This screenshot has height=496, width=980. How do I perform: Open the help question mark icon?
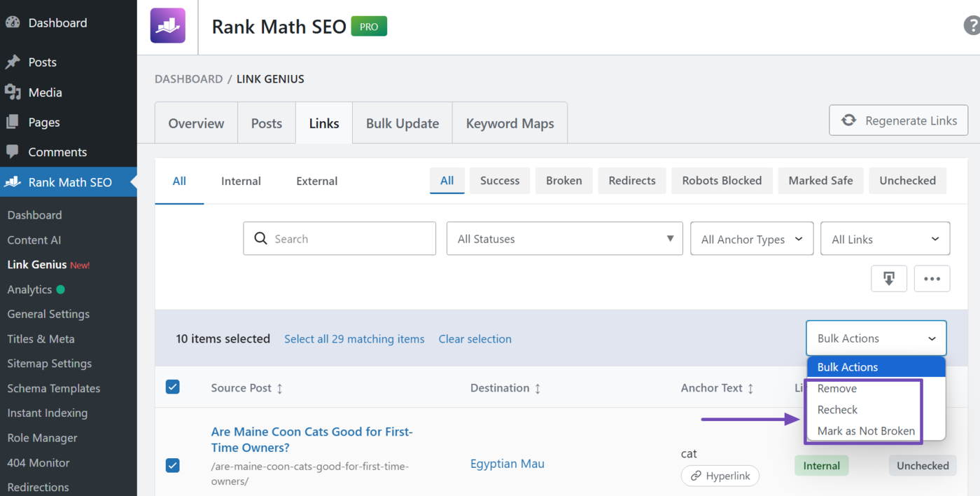pyautogui.click(x=972, y=26)
